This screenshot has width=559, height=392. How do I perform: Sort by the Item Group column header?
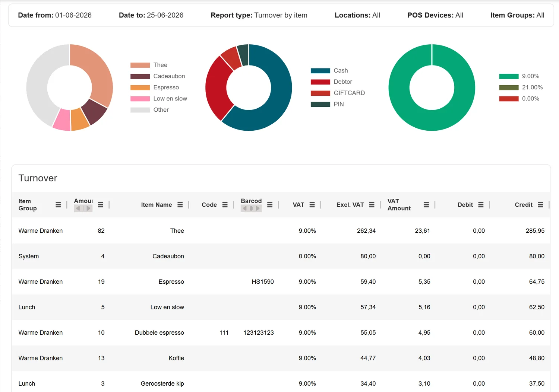pyautogui.click(x=28, y=205)
